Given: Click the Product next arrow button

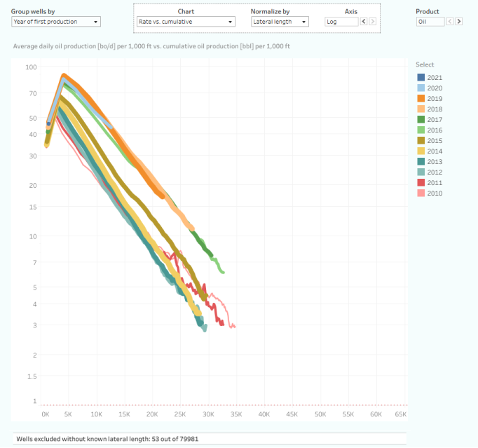Looking at the screenshot, I should (x=459, y=21).
